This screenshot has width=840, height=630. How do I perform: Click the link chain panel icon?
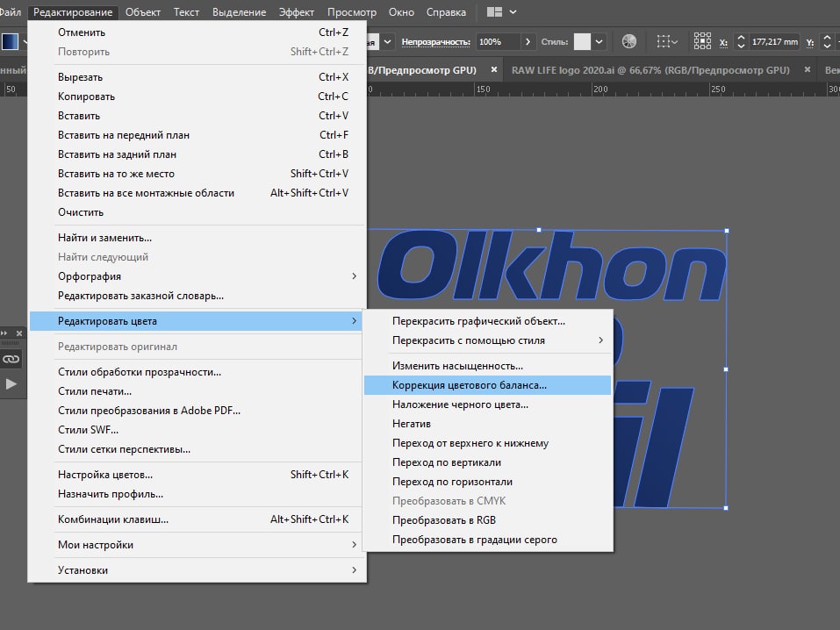[x=11, y=359]
